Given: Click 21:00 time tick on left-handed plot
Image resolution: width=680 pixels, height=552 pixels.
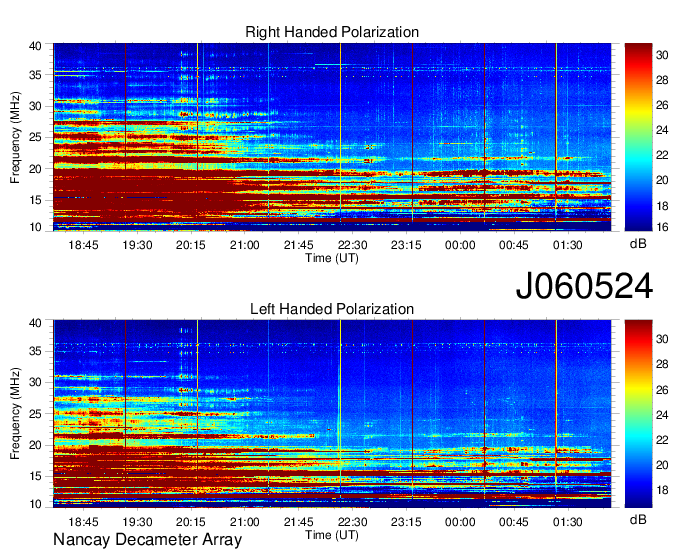Looking at the screenshot, I should tap(245, 522).
